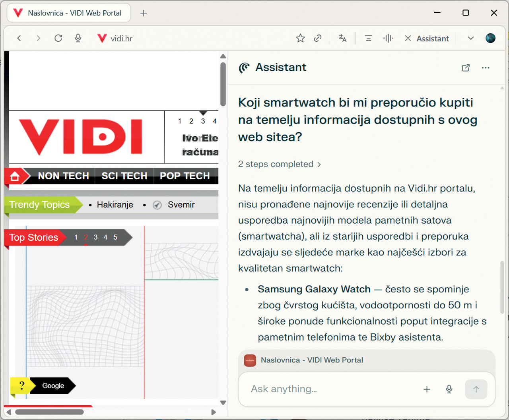Bookmark the page with the star icon
Image resolution: width=509 pixels, height=420 pixels.
pos(300,38)
